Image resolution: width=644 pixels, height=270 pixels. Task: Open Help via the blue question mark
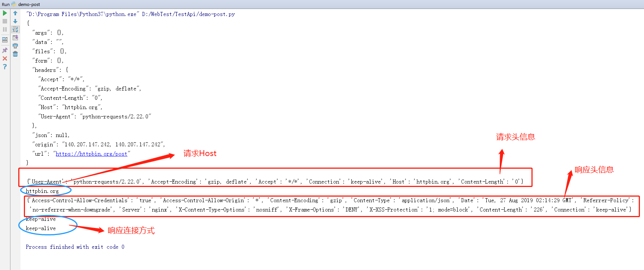point(5,67)
